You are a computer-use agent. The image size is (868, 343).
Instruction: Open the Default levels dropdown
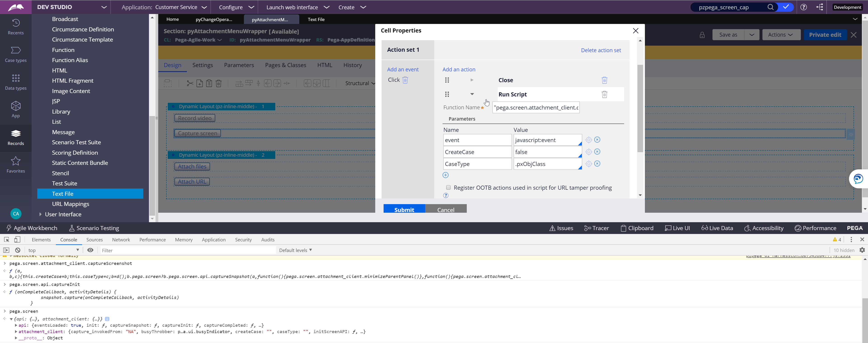[295, 250]
